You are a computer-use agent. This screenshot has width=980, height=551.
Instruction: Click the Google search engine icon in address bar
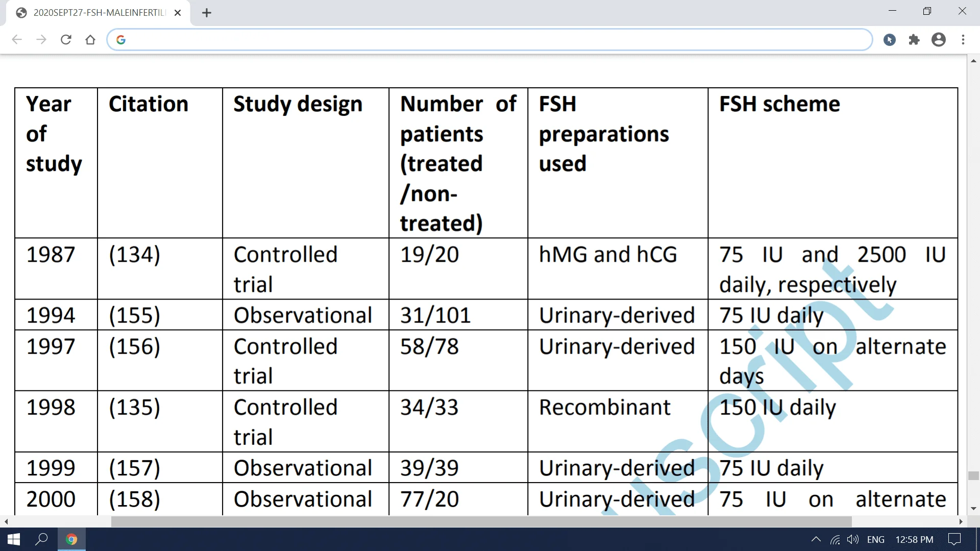tap(121, 40)
